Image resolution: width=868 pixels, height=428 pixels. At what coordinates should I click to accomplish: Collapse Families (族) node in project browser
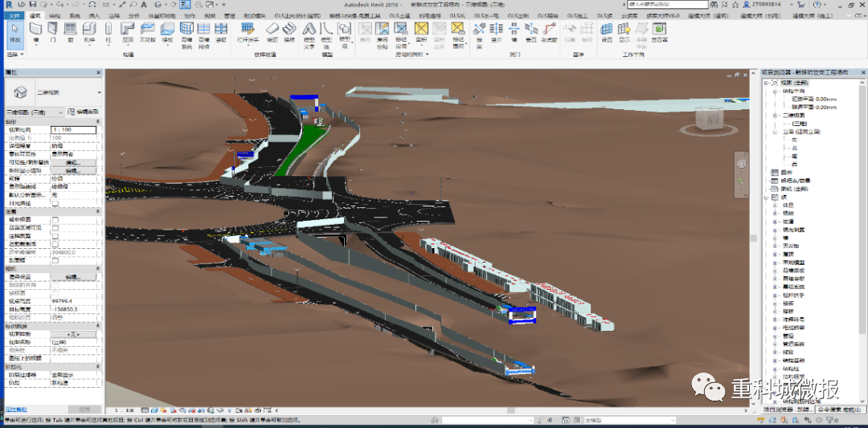click(767, 197)
